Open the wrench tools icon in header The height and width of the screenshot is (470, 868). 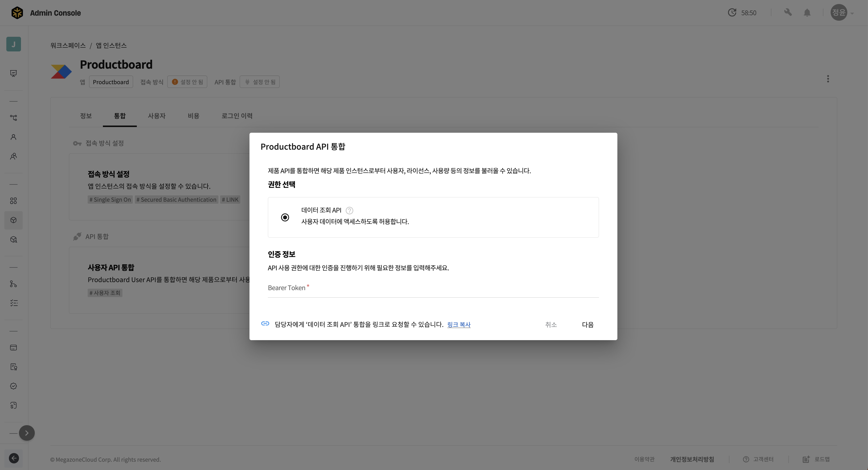[x=788, y=13]
